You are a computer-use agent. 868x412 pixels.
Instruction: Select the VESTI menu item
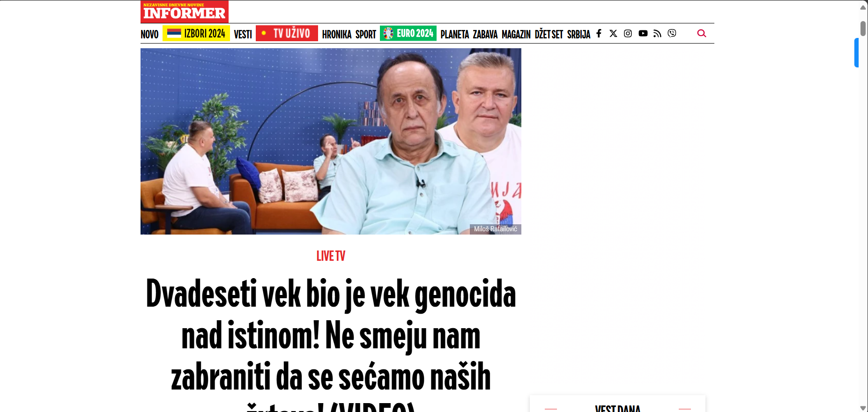tap(243, 34)
